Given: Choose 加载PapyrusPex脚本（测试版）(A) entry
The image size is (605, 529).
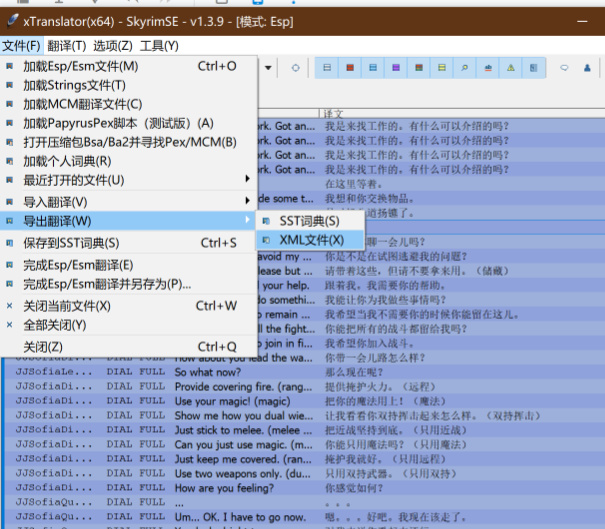Looking at the screenshot, I should coord(128,123).
